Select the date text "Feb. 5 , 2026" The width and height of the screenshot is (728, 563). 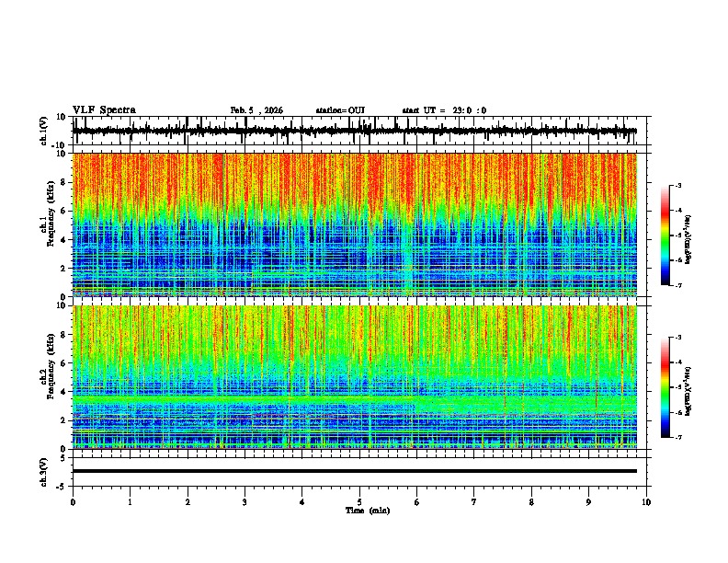[x=256, y=110]
